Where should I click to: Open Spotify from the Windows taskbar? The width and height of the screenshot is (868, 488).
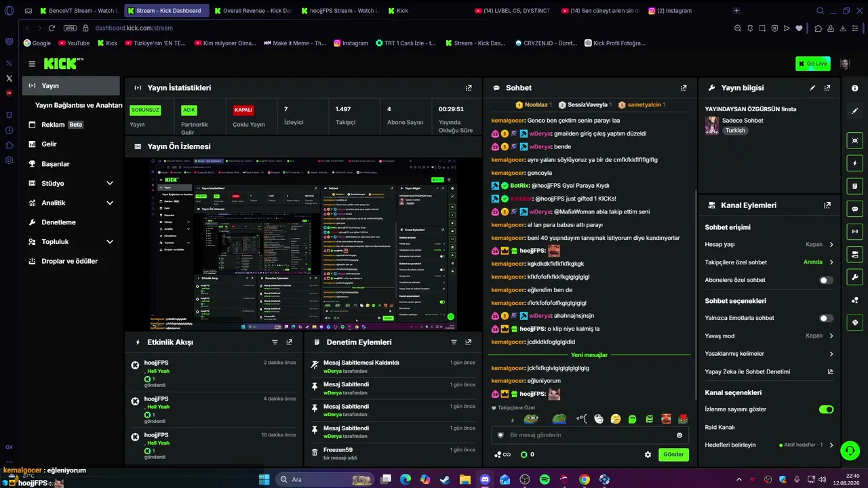pos(545,479)
